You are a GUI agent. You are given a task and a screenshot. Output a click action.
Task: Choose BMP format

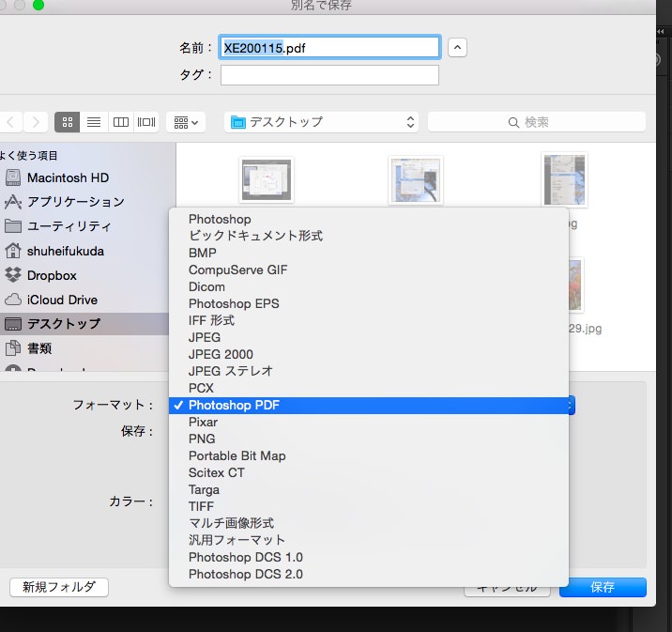click(369, 253)
